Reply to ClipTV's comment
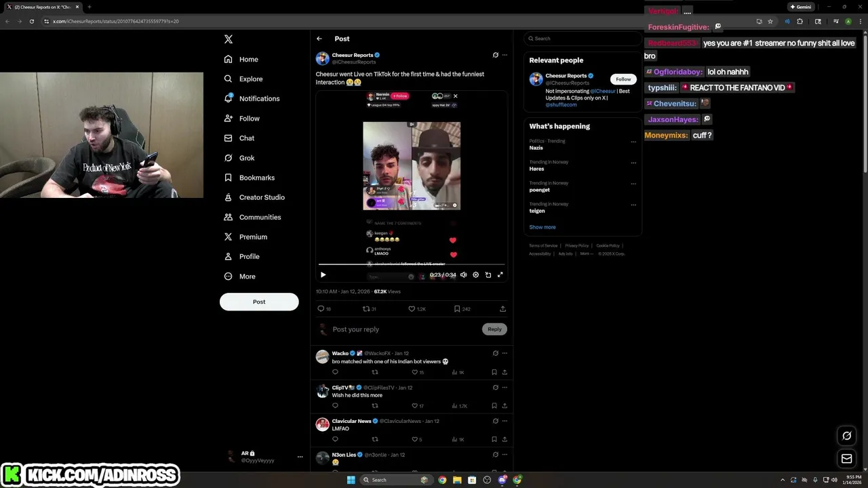The image size is (868, 488). click(335, 405)
